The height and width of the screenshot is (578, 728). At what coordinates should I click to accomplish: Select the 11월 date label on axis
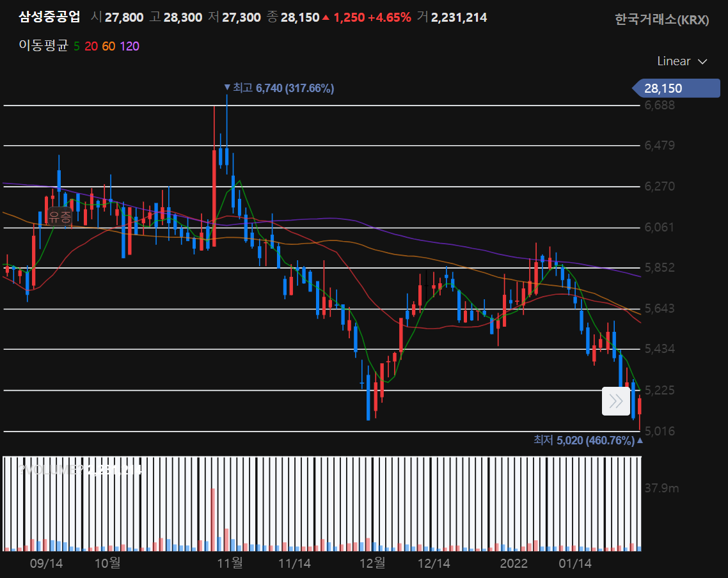coord(230,563)
